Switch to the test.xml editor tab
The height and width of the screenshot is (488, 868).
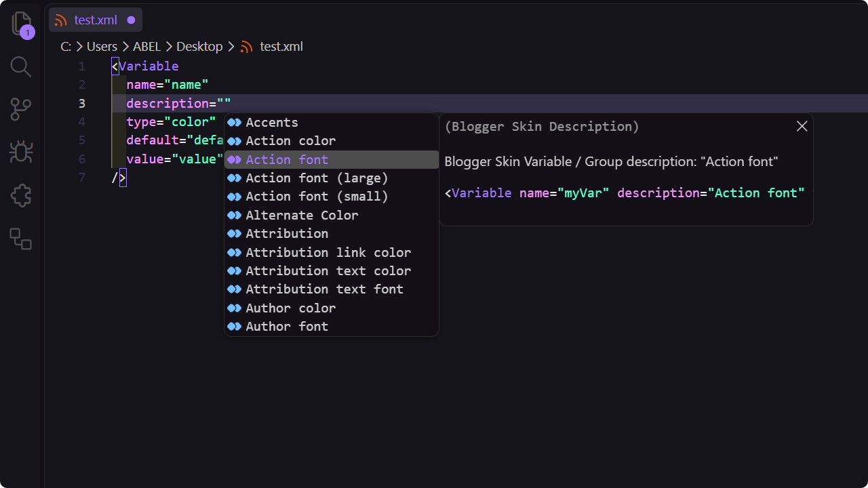[x=96, y=20]
